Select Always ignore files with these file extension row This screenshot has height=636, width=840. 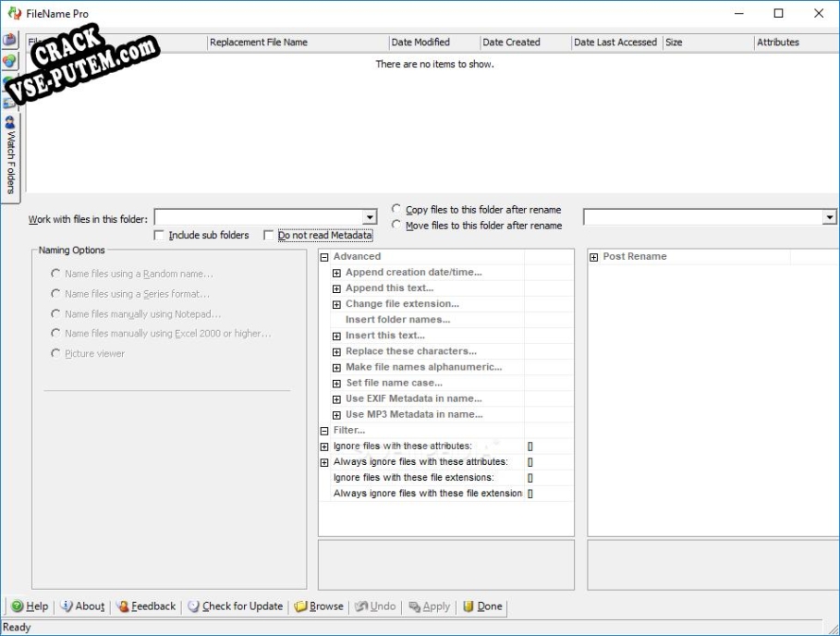(446, 493)
